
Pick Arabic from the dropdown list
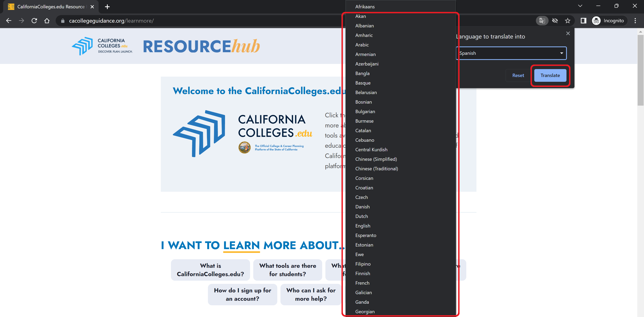tap(401, 45)
